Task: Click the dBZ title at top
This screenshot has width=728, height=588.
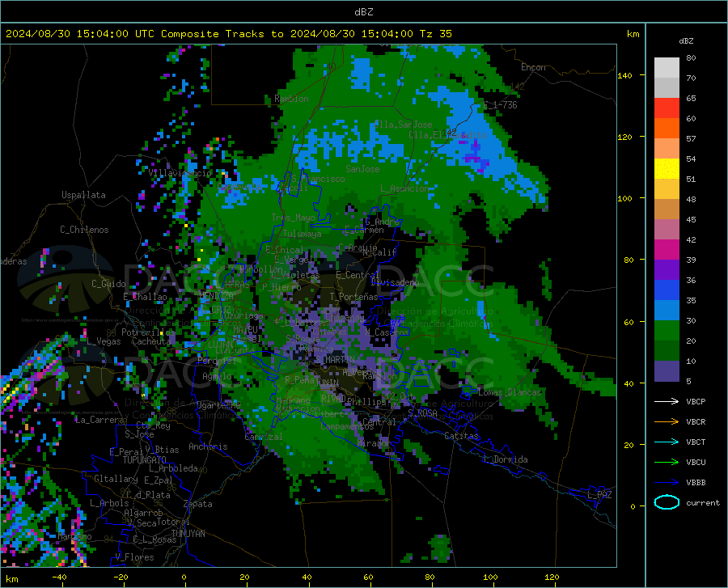Action: (x=364, y=12)
